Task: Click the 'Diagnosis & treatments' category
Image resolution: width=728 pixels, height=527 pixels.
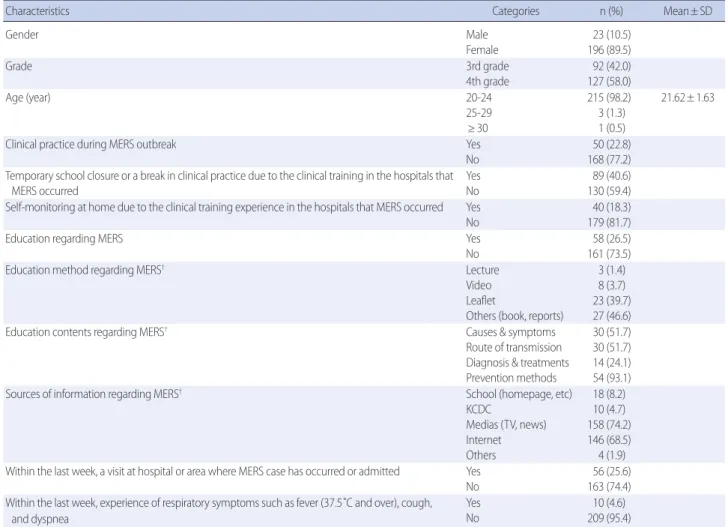Action: pos(517,363)
